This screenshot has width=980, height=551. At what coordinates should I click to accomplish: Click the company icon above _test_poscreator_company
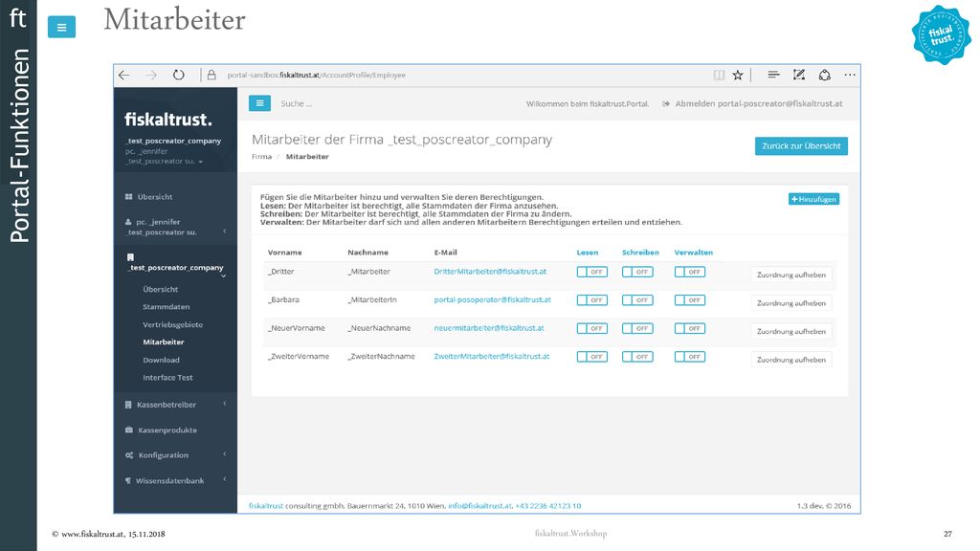click(x=130, y=256)
